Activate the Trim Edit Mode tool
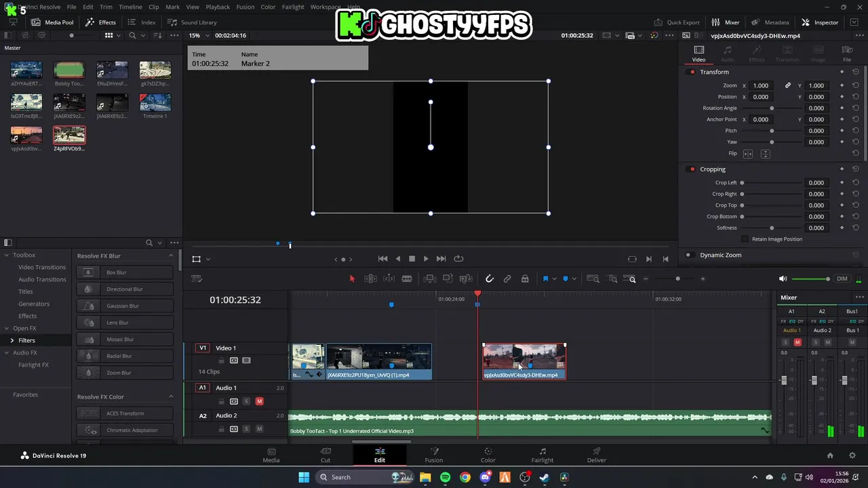 [x=370, y=279]
